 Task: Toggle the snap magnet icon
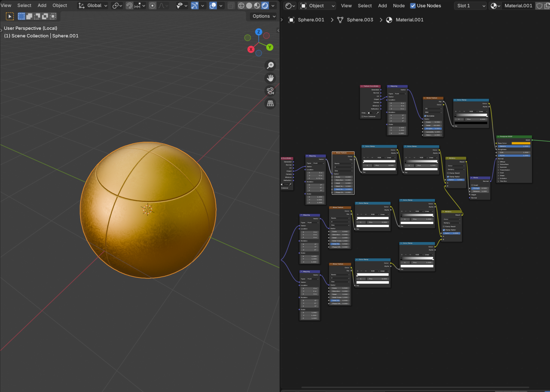coord(129,6)
